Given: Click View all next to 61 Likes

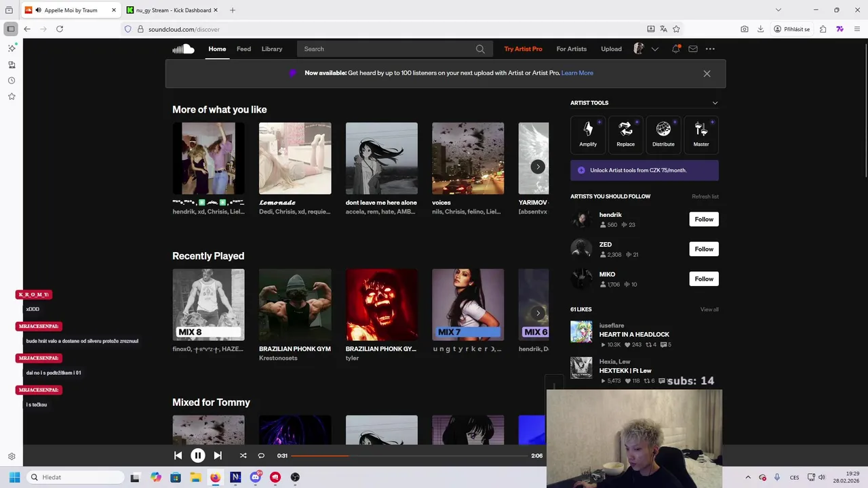Looking at the screenshot, I should point(709,310).
